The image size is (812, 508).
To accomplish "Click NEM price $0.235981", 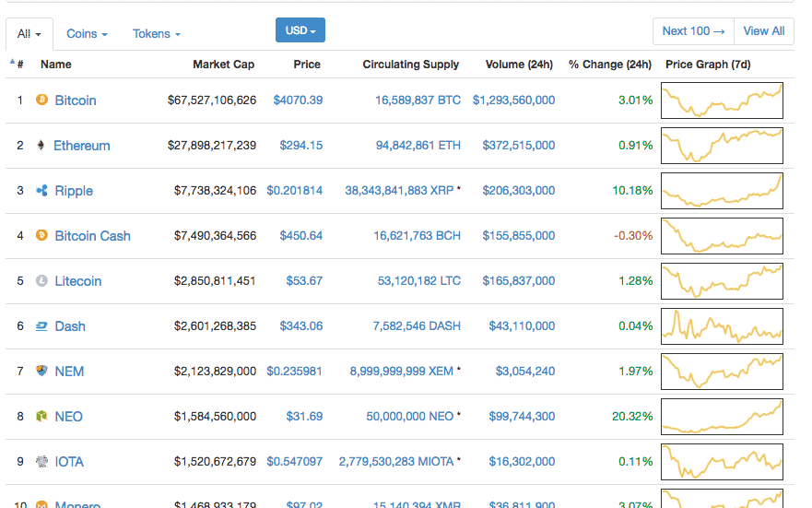I will pyautogui.click(x=295, y=371).
